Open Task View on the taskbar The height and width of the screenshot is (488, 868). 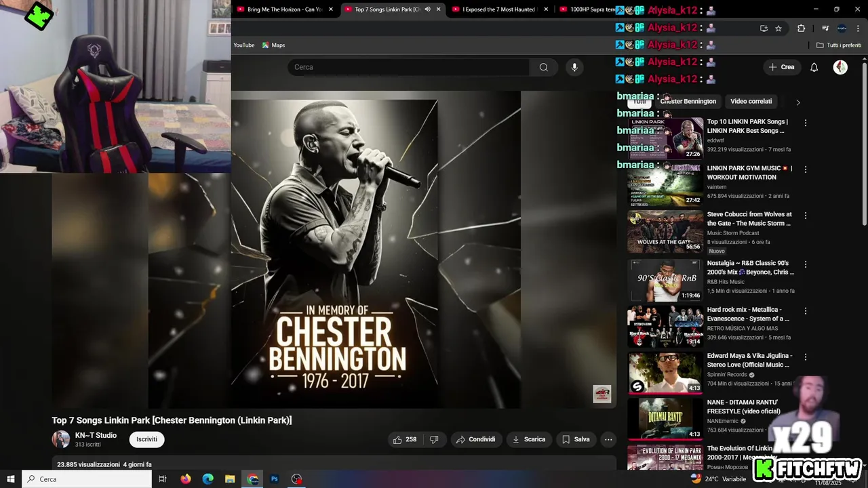[163, 479]
